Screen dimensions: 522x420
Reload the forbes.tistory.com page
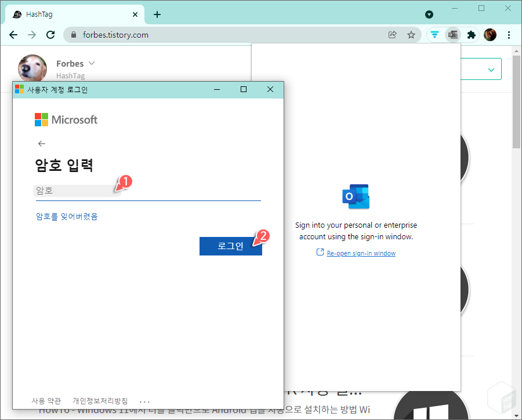[x=50, y=35]
